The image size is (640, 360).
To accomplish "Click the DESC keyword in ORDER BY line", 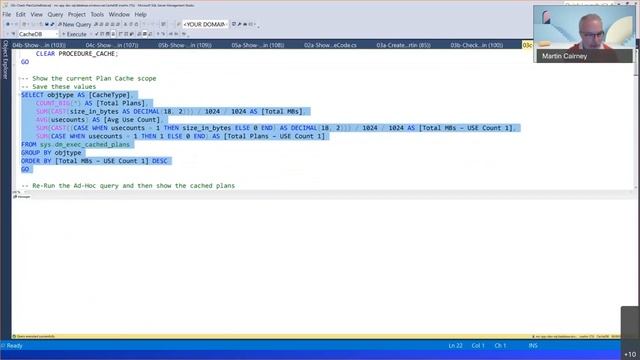I will coord(160,161).
